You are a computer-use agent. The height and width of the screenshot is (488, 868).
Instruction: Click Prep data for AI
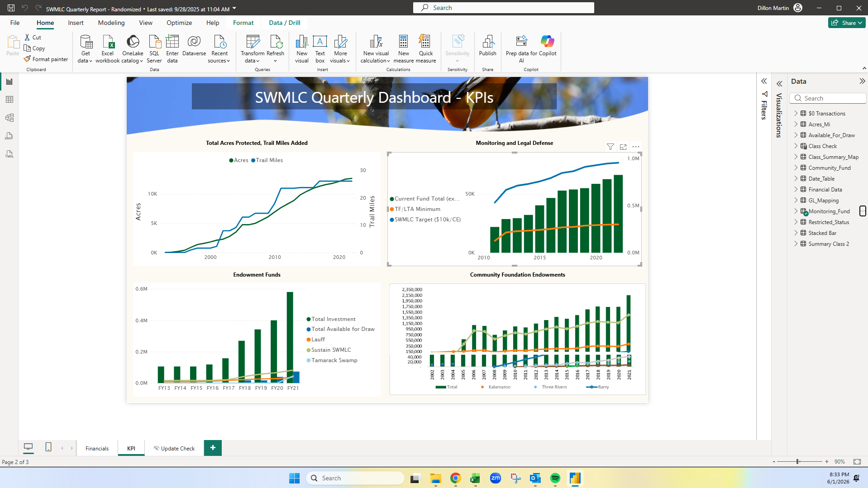coord(521,48)
